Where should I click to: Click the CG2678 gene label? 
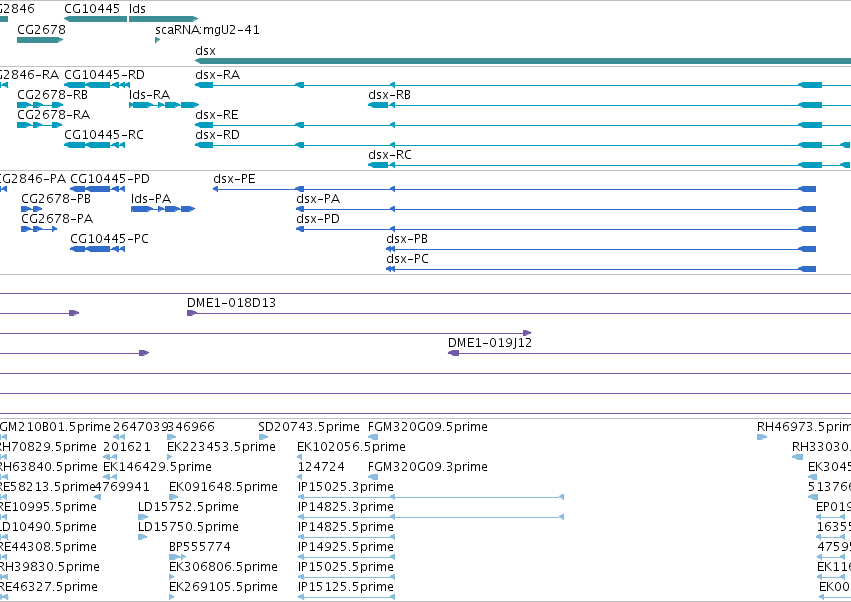pyautogui.click(x=41, y=29)
